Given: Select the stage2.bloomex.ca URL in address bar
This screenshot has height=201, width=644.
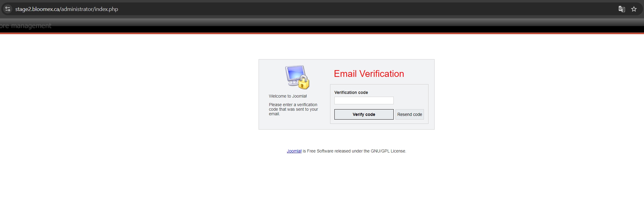Looking at the screenshot, I should click(67, 9).
